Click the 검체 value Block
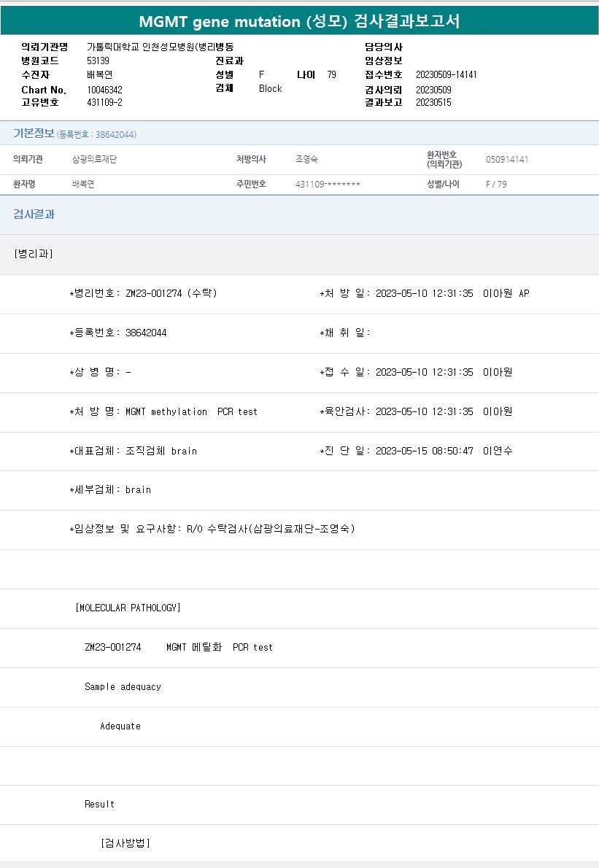This screenshot has width=599, height=868. (270, 88)
